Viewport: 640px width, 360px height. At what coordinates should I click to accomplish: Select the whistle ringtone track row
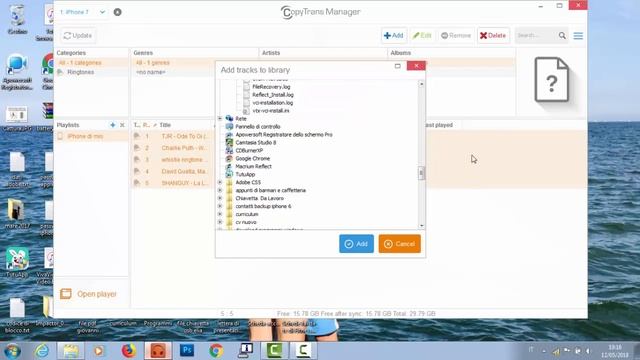(173, 160)
